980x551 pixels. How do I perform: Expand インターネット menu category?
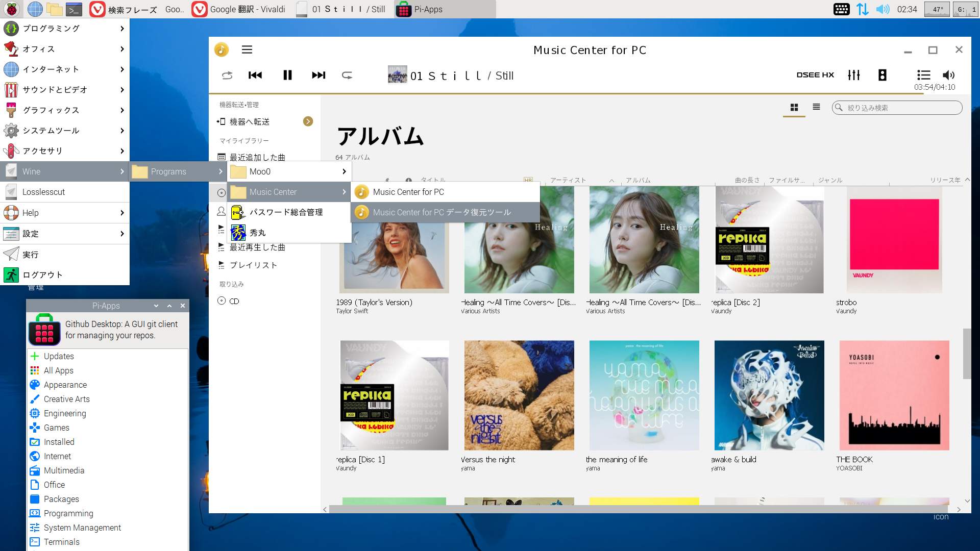64,69
